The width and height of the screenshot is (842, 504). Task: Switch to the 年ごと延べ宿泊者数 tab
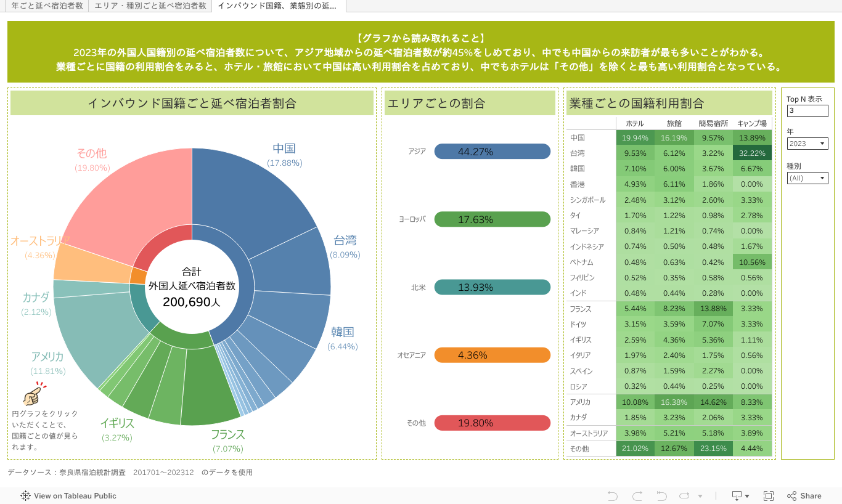pyautogui.click(x=47, y=6)
